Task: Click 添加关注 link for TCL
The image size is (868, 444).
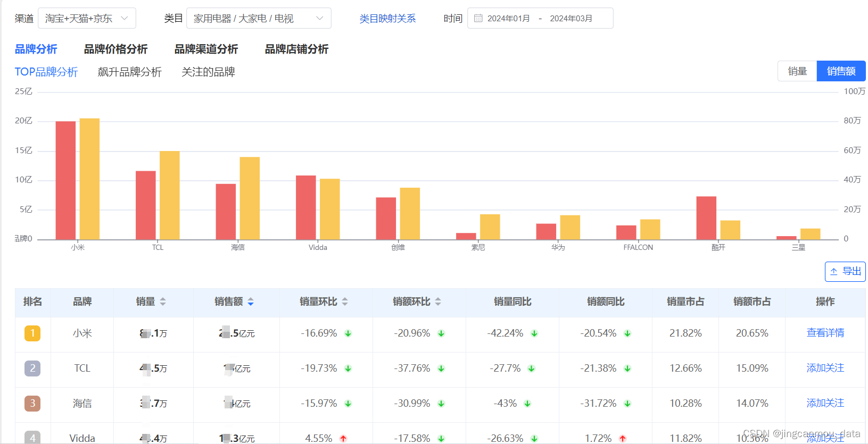Action: [x=825, y=368]
